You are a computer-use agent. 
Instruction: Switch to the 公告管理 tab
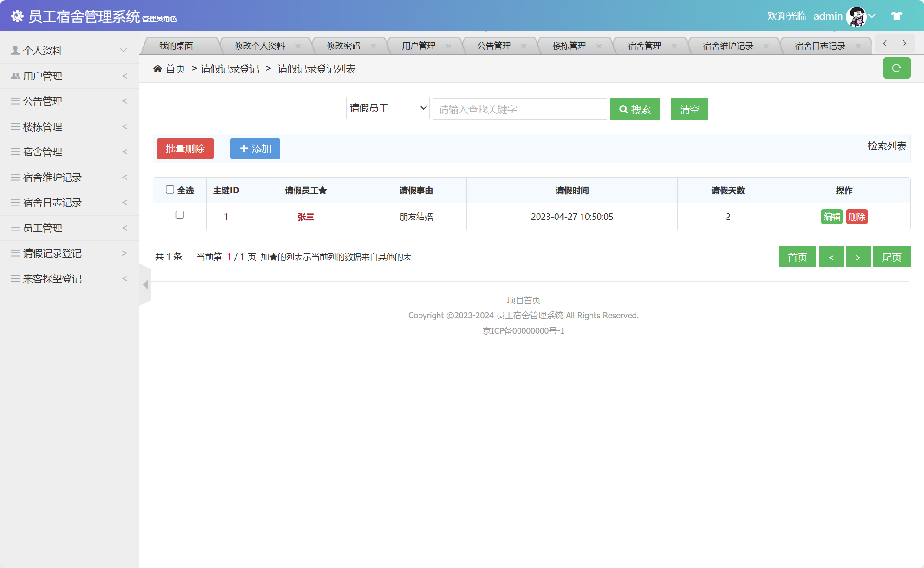[x=494, y=46]
